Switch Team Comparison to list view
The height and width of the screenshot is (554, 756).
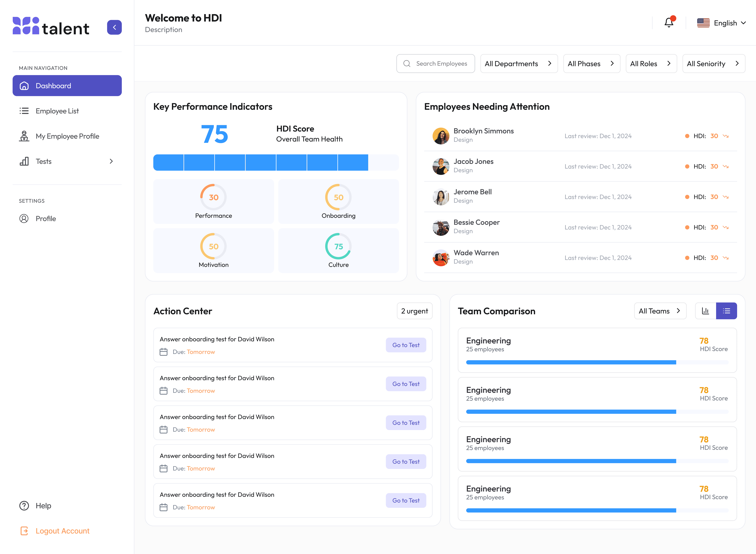pyautogui.click(x=726, y=311)
